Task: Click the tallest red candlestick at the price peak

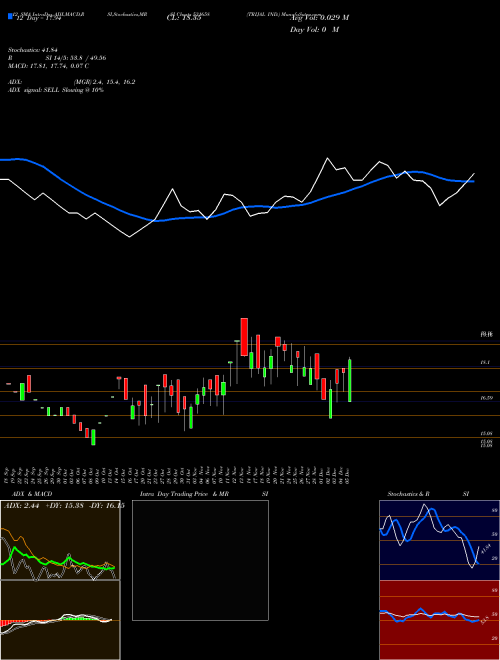Action: point(244,337)
